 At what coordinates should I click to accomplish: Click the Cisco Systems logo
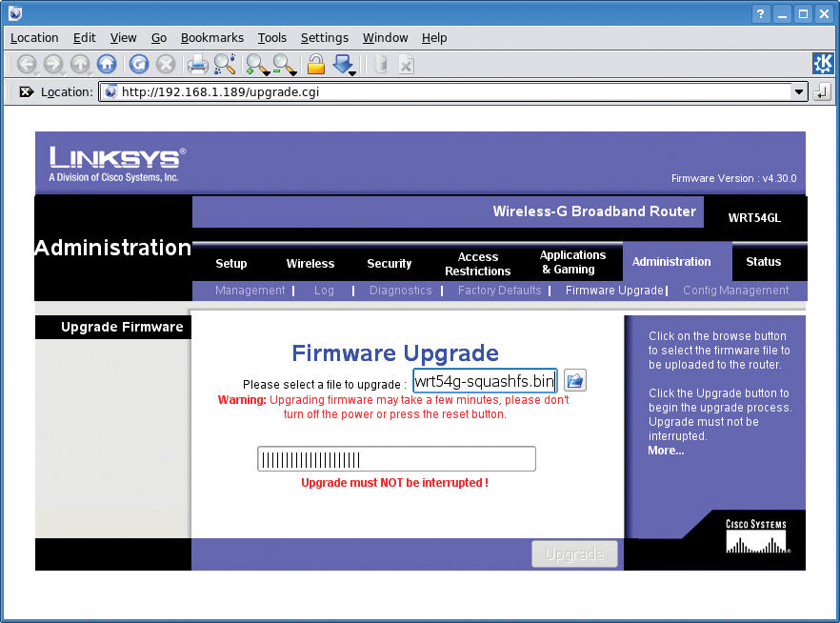point(757,536)
